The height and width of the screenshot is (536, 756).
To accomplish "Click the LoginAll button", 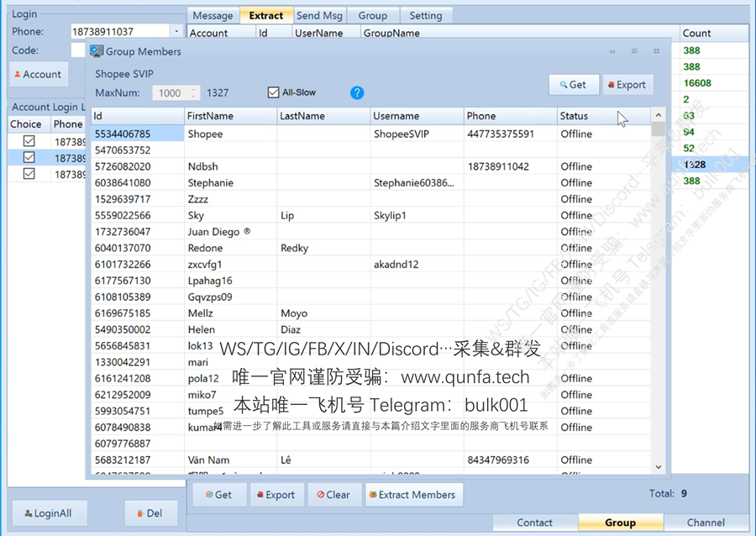I will (x=50, y=513).
